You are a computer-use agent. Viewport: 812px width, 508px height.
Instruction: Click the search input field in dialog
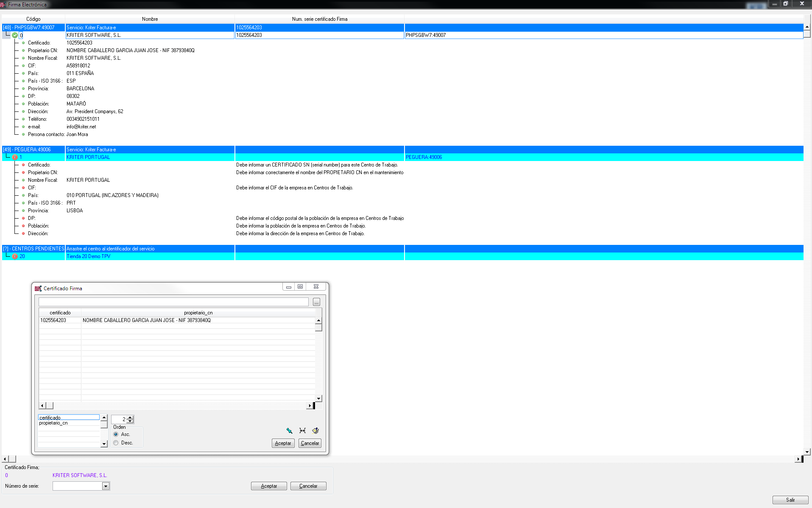(173, 302)
